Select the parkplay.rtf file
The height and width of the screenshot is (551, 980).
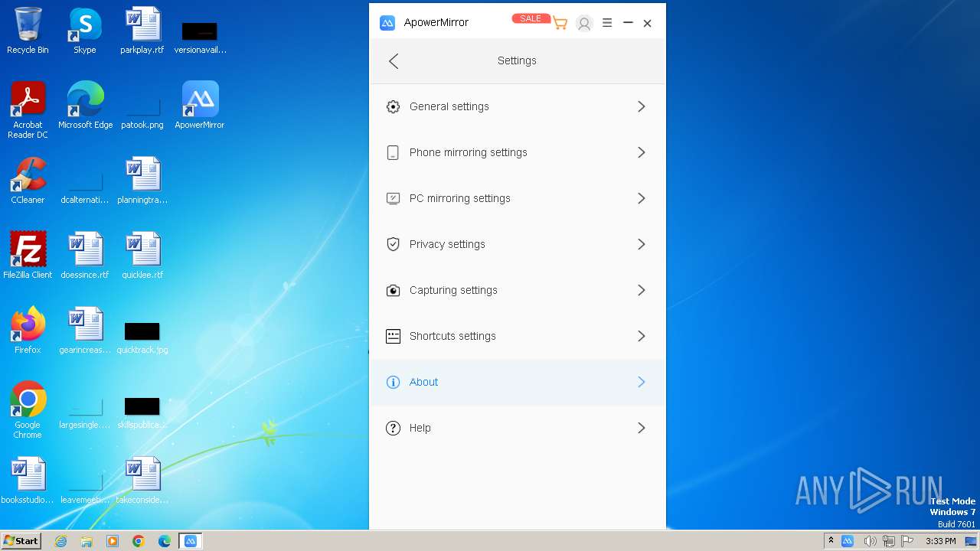point(142,31)
